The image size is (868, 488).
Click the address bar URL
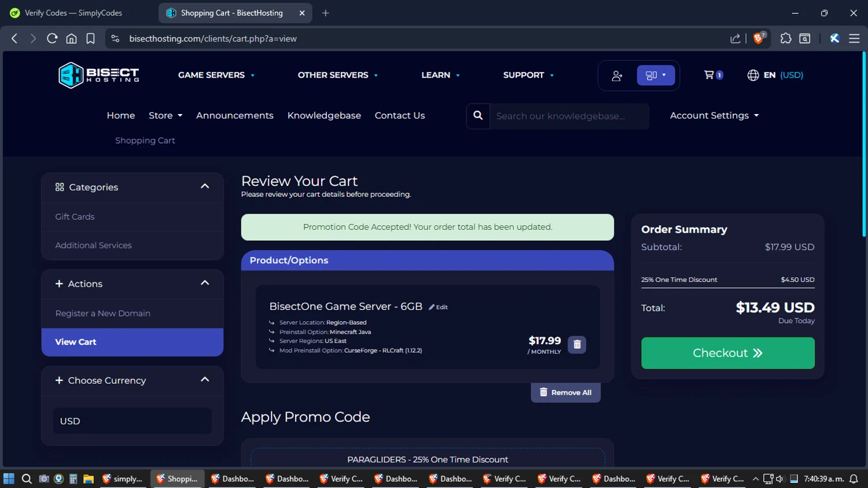213,39
